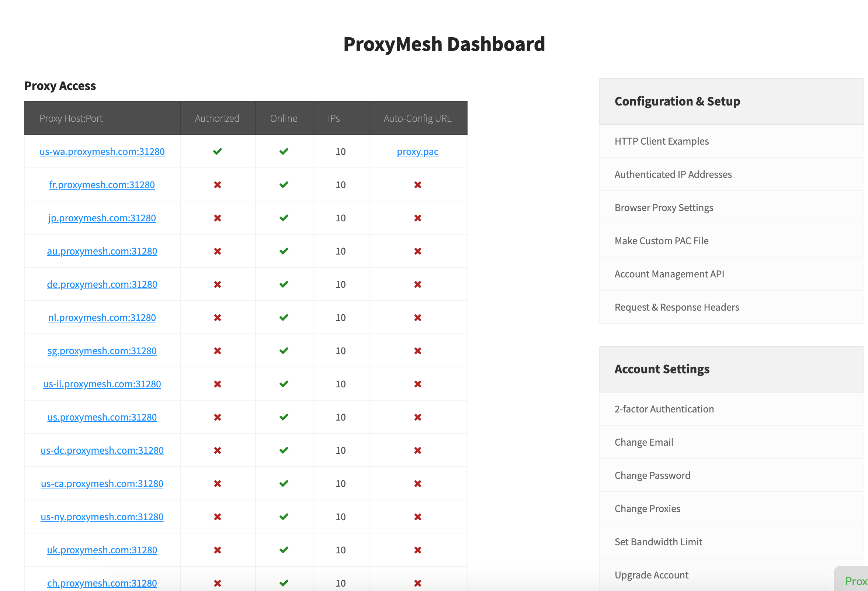This screenshot has width=868, height=591.
Task: Open us-ny.proxymesh.com:31280 proxy link
Action: [x=102, y=518]
